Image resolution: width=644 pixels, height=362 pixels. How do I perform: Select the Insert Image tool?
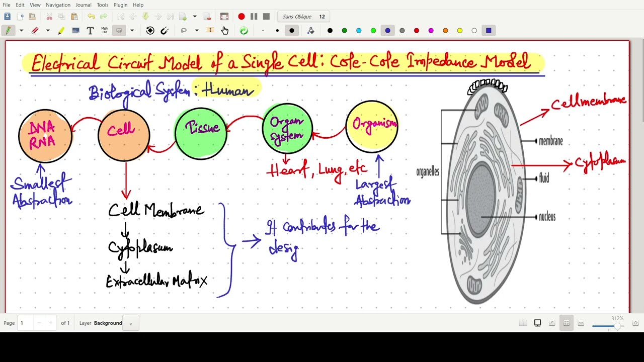pos(76,31)
